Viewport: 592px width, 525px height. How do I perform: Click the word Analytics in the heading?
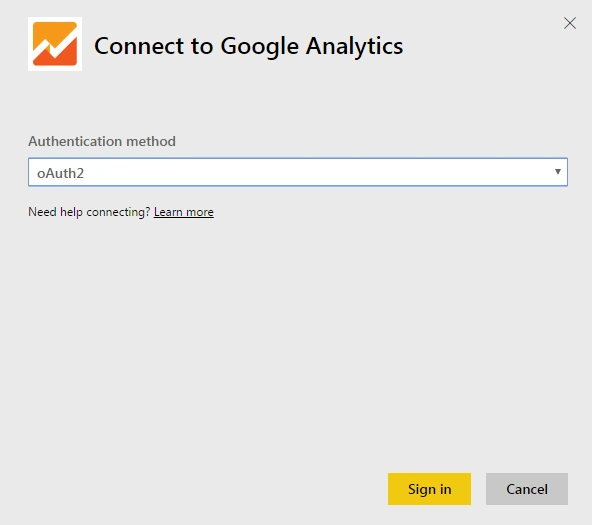pos(354,46)
